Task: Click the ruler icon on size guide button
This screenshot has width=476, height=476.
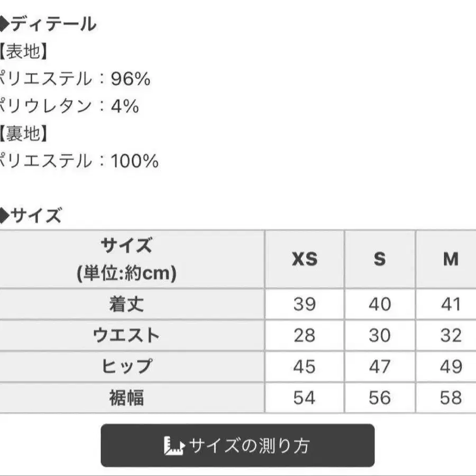Action: tap(174, 446)
